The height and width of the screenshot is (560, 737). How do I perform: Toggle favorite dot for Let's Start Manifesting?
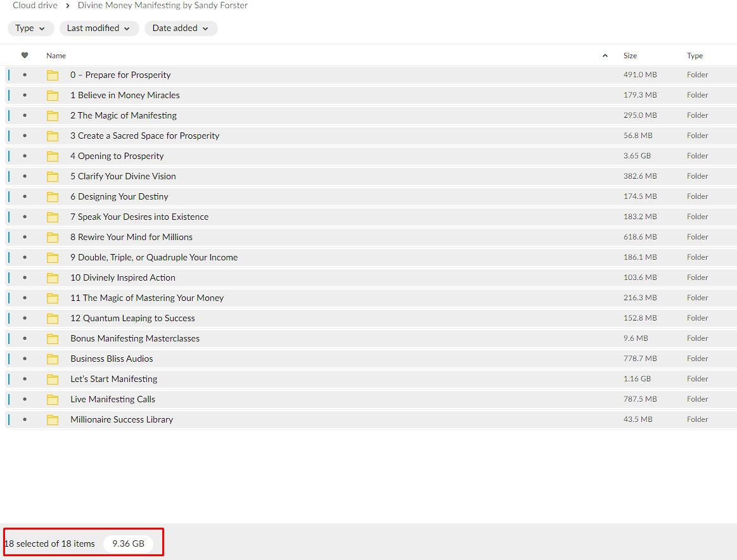click(25, 379)
